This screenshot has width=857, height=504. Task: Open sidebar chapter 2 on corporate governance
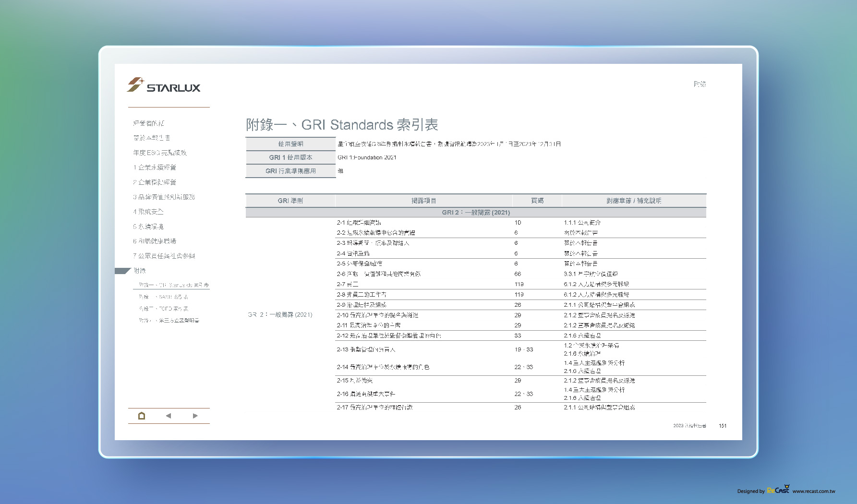pos(155,182)
